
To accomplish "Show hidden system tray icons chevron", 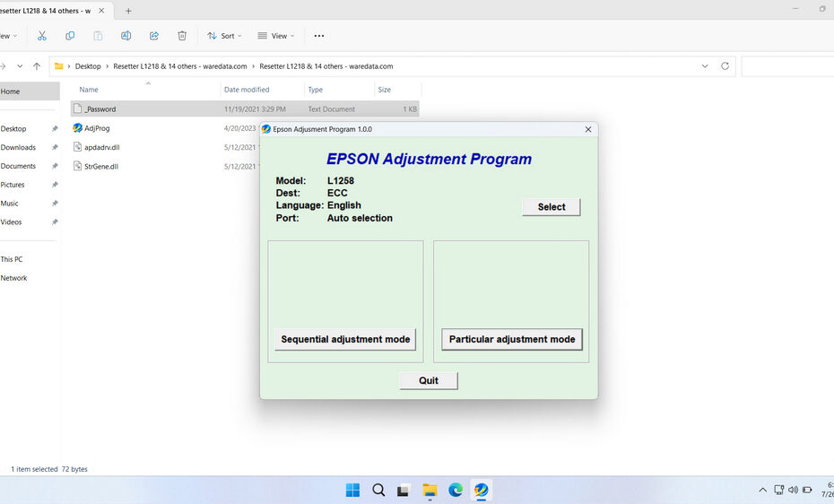I will click(763, 490).
